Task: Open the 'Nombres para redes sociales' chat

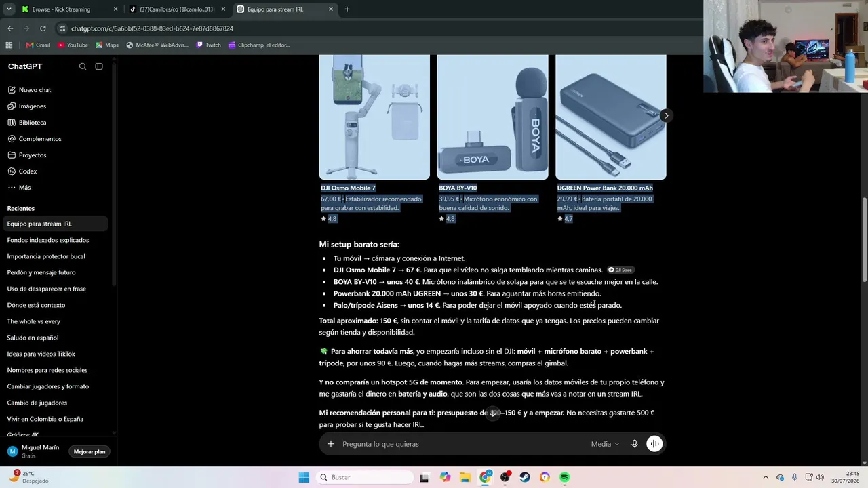Action: pos(54,370)
